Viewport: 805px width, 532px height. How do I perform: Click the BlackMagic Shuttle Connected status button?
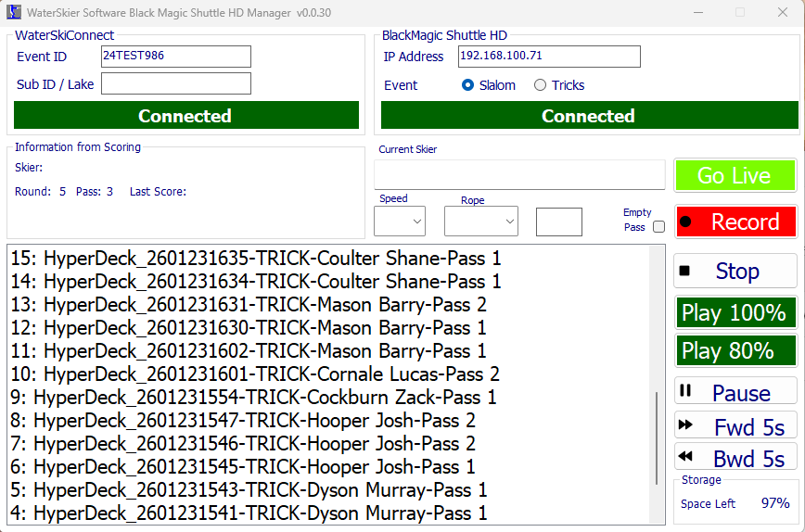588,116
